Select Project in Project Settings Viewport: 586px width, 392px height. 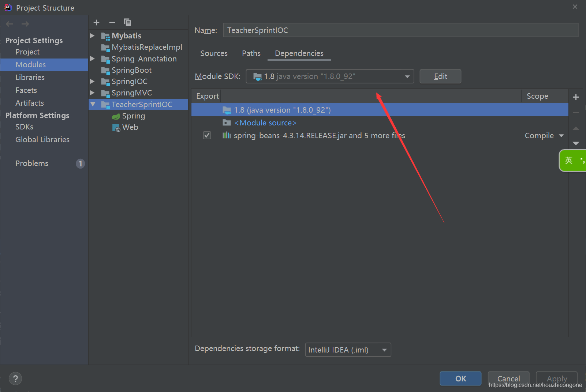pos(27,52)
